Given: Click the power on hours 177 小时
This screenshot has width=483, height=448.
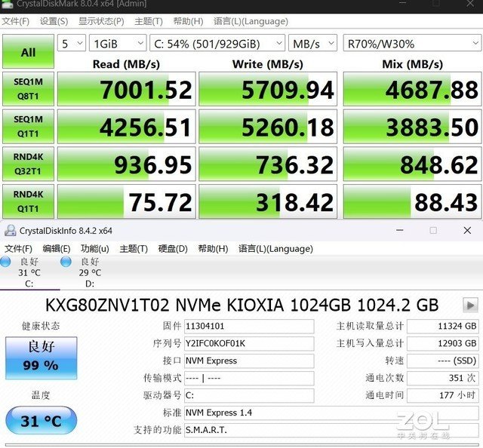Looking at the screenshot, I should (x=443, y=395).
